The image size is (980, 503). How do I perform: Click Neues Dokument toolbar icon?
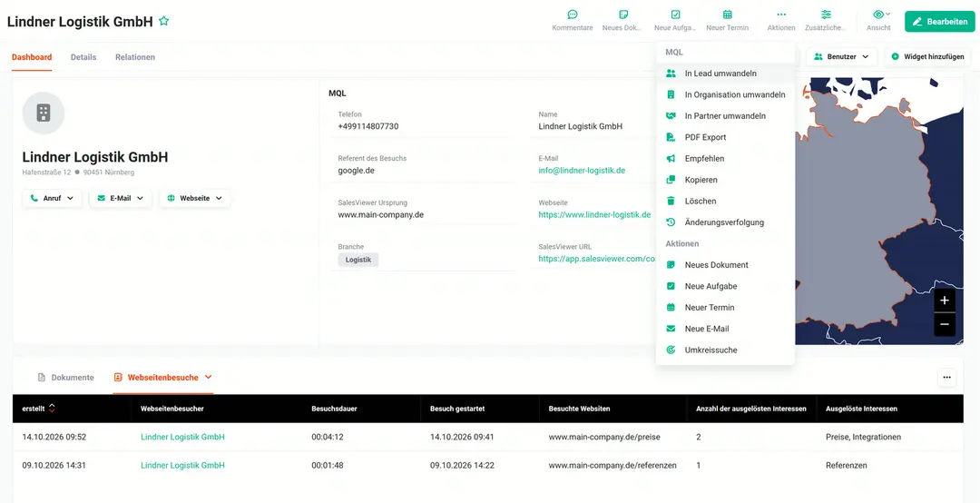point(623,15)
